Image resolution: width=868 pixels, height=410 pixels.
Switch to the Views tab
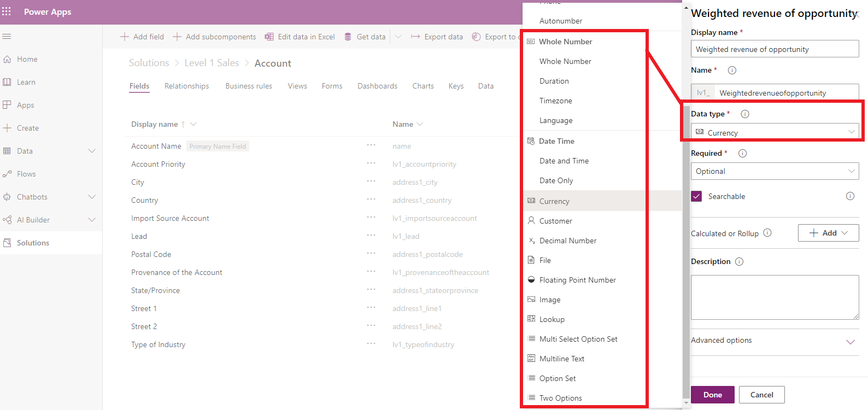coord(297,86)
